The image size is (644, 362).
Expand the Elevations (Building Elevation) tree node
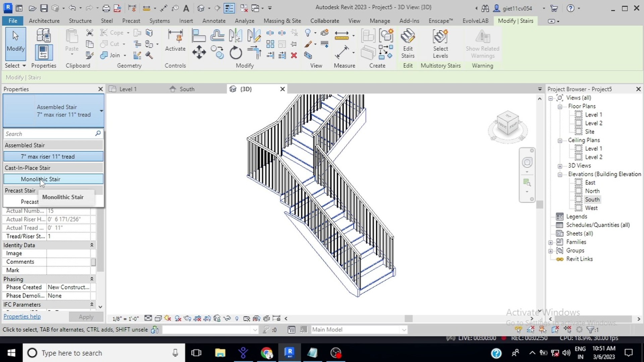pyautogui.click(x=560, y=174)
